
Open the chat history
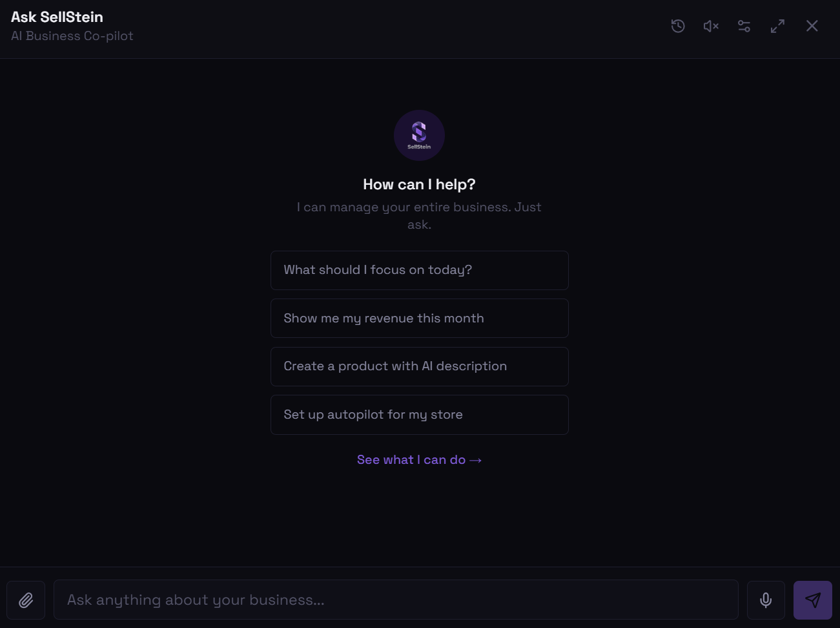[678, 26]
